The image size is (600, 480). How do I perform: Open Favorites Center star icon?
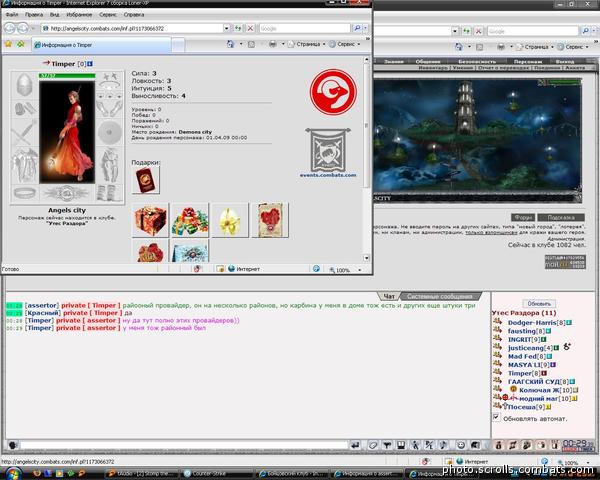(8, 44)
